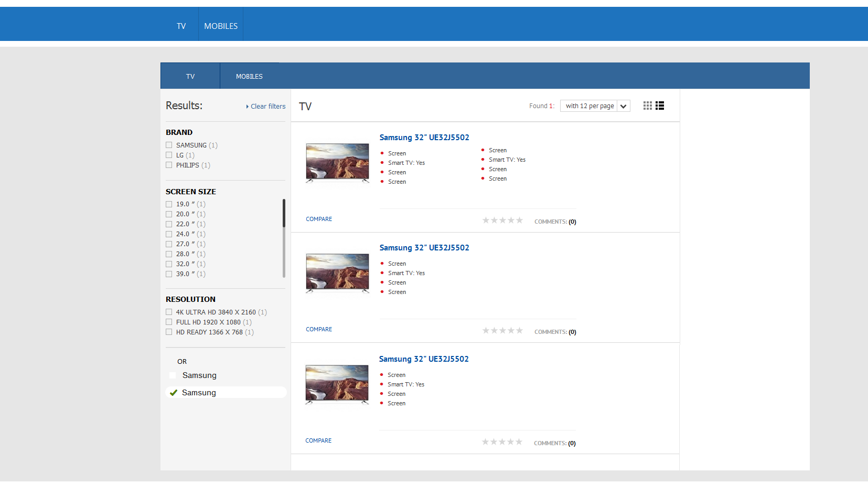The height and width of the screenshot is (483, 868).
Task: Enable HD Ready 1366 x 768 filter
Action: pos(169,332)
